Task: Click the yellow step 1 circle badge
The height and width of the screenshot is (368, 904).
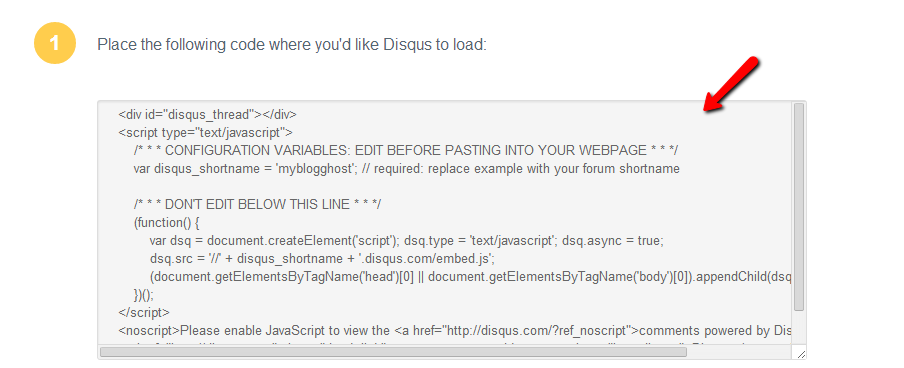Action: [55, 43]
